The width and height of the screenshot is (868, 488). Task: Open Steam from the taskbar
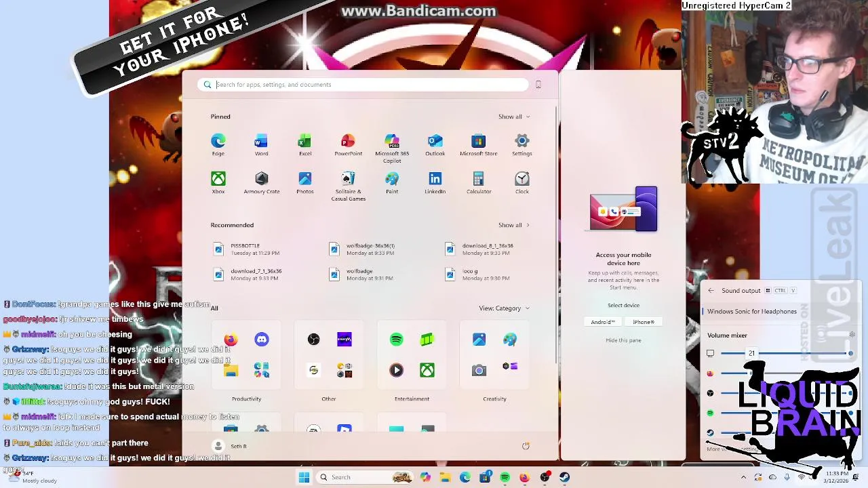(564, 477)
